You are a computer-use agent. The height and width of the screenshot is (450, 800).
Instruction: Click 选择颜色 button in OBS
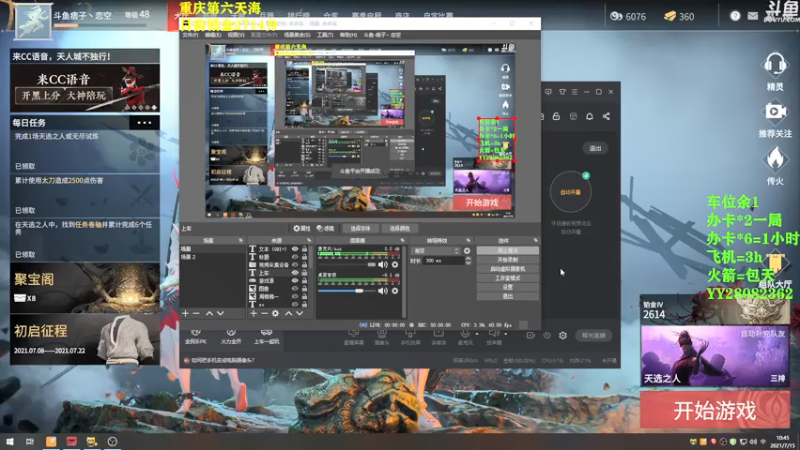(x=399, y=229)
